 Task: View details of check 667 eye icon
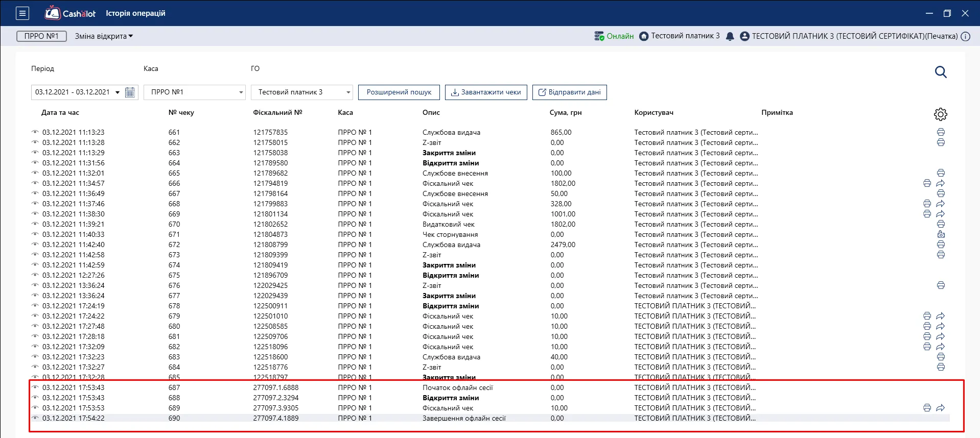[x=35, y=193]
